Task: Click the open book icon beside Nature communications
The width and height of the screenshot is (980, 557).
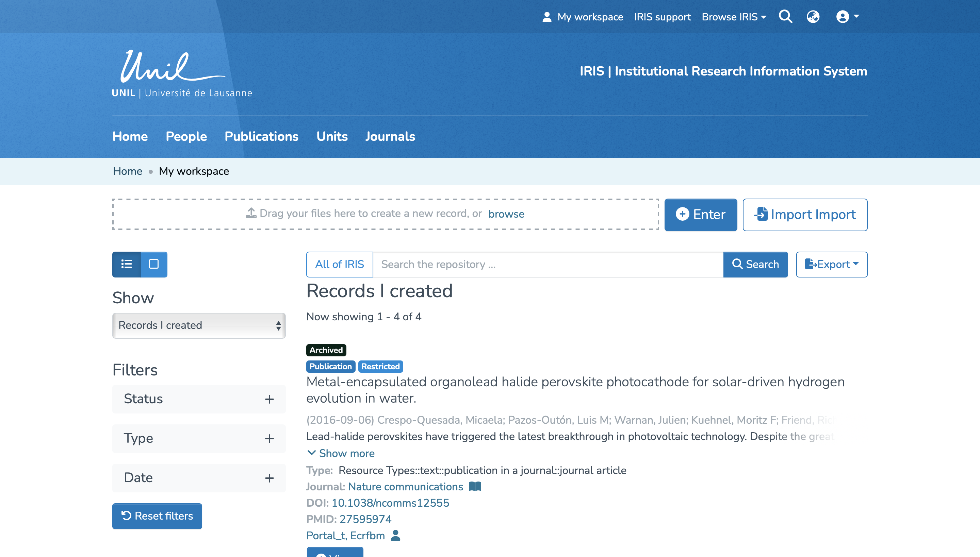Action: pyautogui.click(x=475, y=486)
